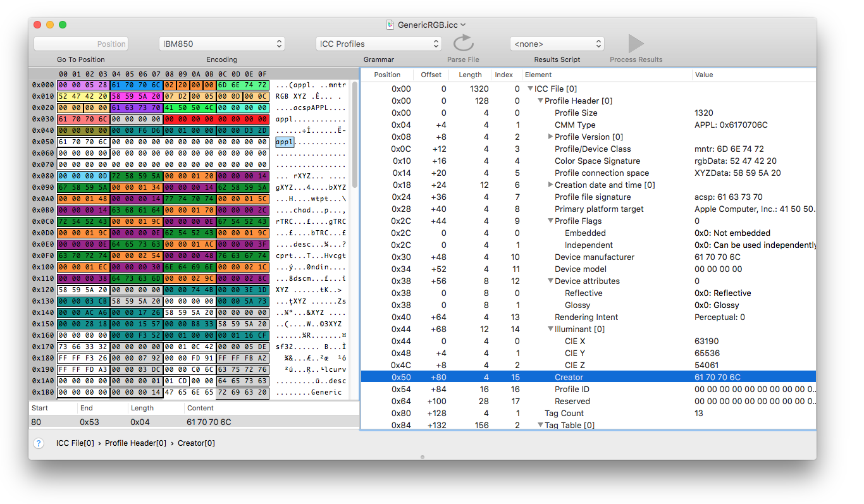
Task: Select the Profile/Device Class row
Action: (x=588, y=149)
